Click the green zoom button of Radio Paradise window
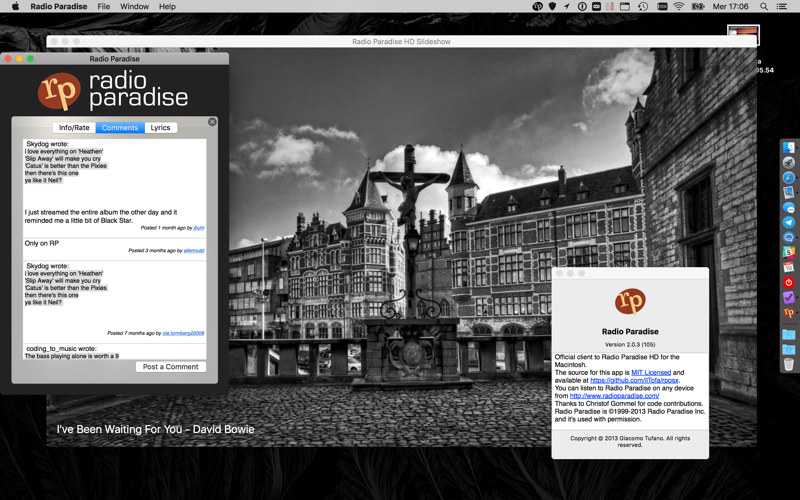This screenshot has height=500, width=800. [x=31, y=59]
